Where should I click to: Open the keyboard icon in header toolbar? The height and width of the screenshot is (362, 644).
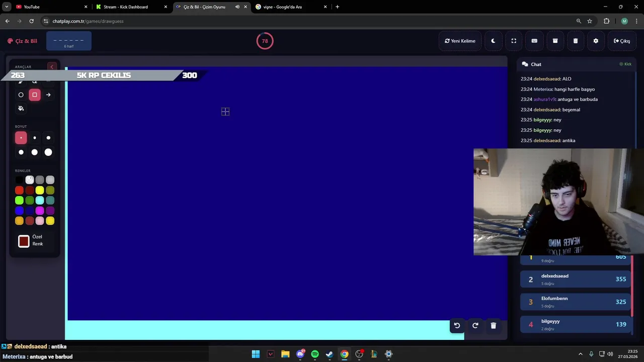[534, 41]
